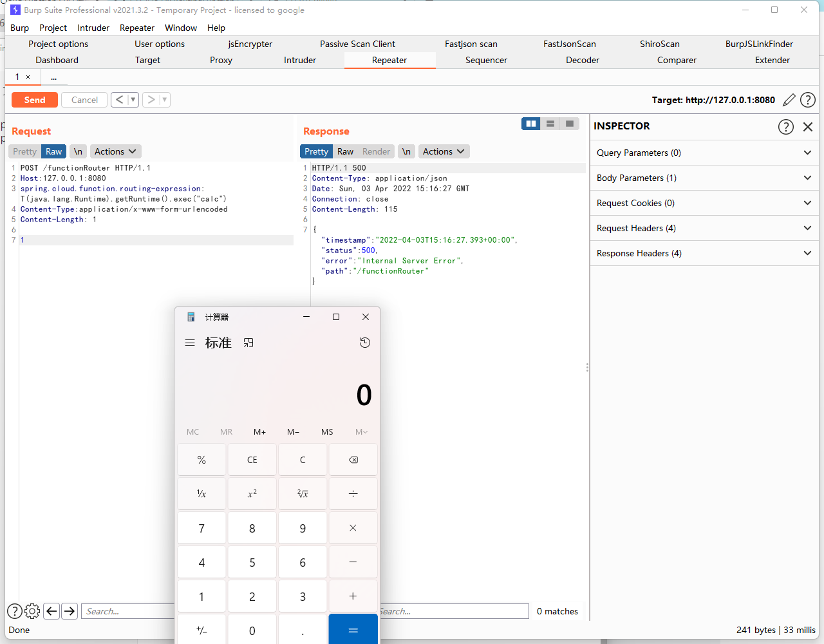Click next match arrow in request search
Image resolution: width=824 pixels, height=644 pixels.
point(70,611)
